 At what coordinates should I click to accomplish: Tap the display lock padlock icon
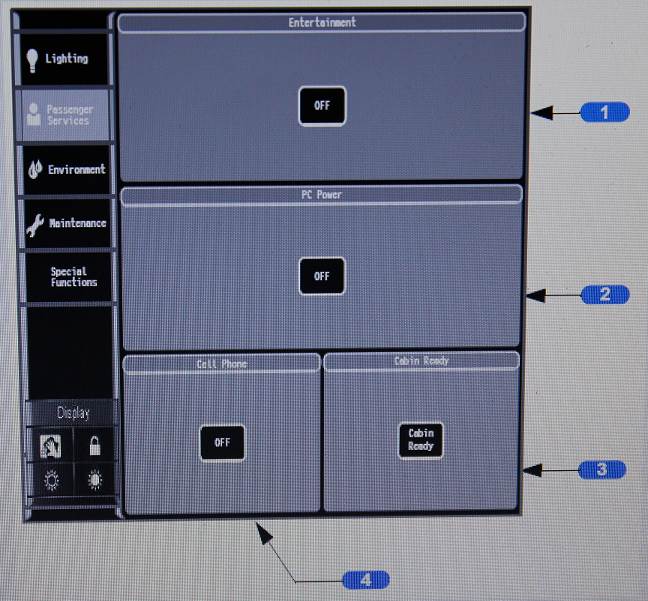coord(95,446)
